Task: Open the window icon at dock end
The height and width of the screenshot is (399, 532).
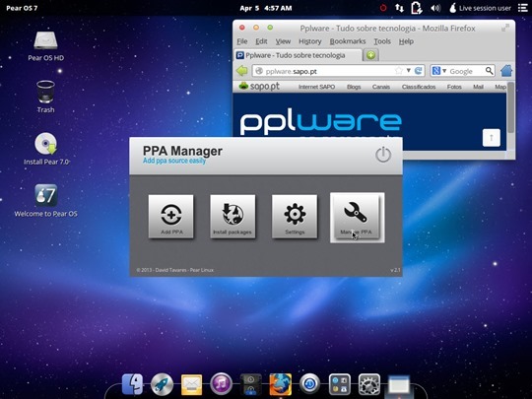Action: (399, 385)
